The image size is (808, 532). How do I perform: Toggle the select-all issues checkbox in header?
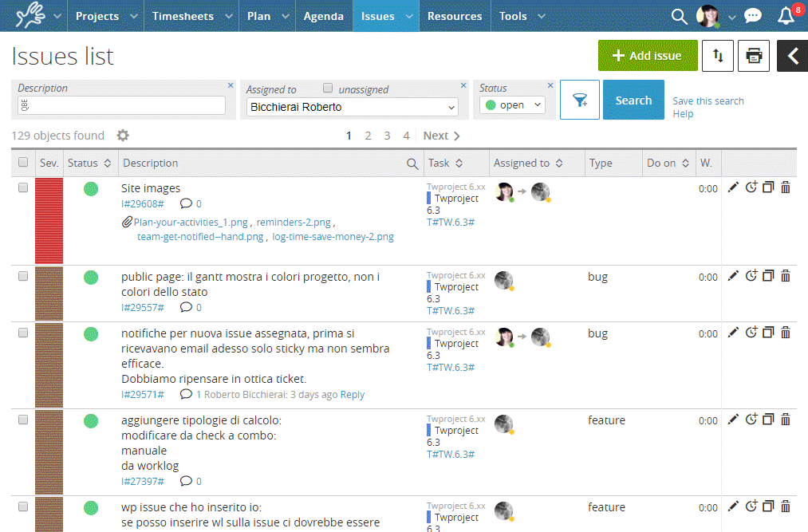pos(23,163)
